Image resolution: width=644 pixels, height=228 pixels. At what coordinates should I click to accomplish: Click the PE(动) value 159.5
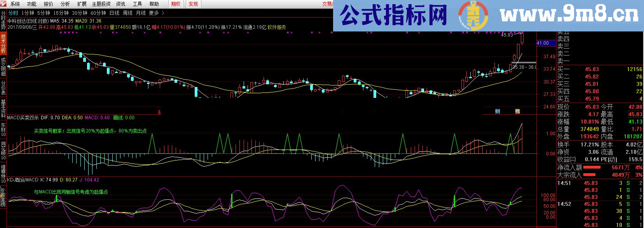pos(635,159)
